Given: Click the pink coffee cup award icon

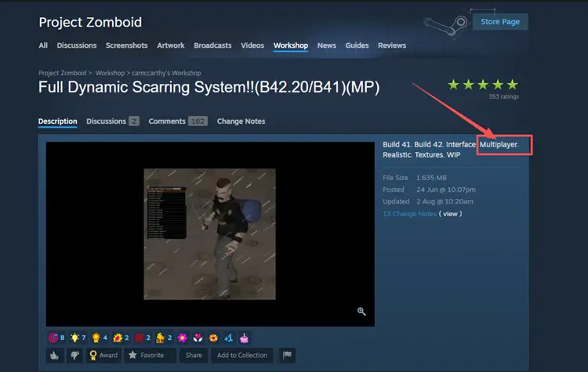Looking at the screenshot, I should click(244, 338).
